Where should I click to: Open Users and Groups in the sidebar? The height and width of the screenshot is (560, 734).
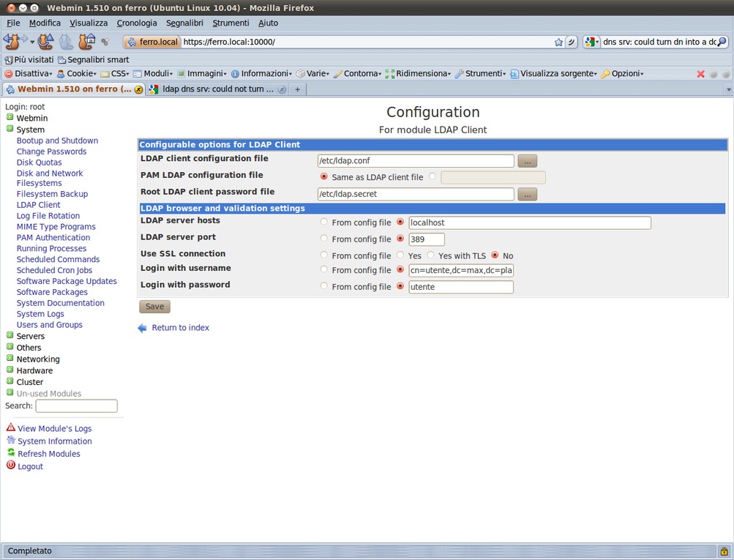coord(50,325)
